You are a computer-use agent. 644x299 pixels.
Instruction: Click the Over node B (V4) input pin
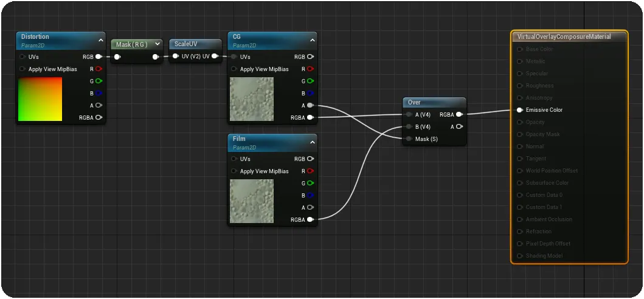coord(409,126)
